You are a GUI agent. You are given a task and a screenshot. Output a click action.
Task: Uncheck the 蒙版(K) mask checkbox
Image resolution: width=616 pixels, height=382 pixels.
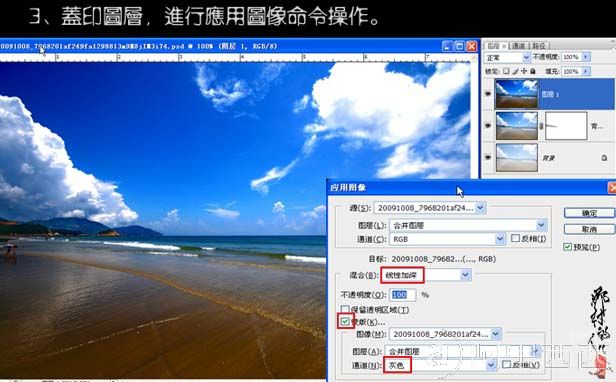click(345, 321)
